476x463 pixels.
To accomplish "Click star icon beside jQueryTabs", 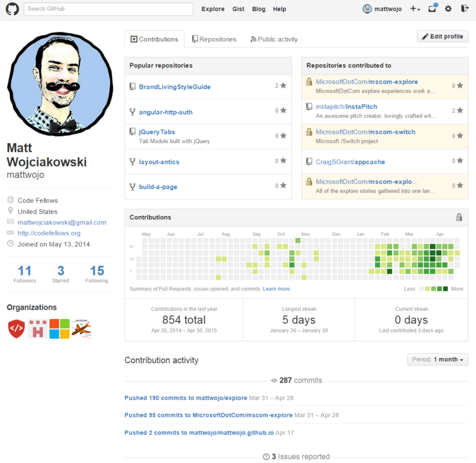I will pyautogui.click(x=283, y=136).
